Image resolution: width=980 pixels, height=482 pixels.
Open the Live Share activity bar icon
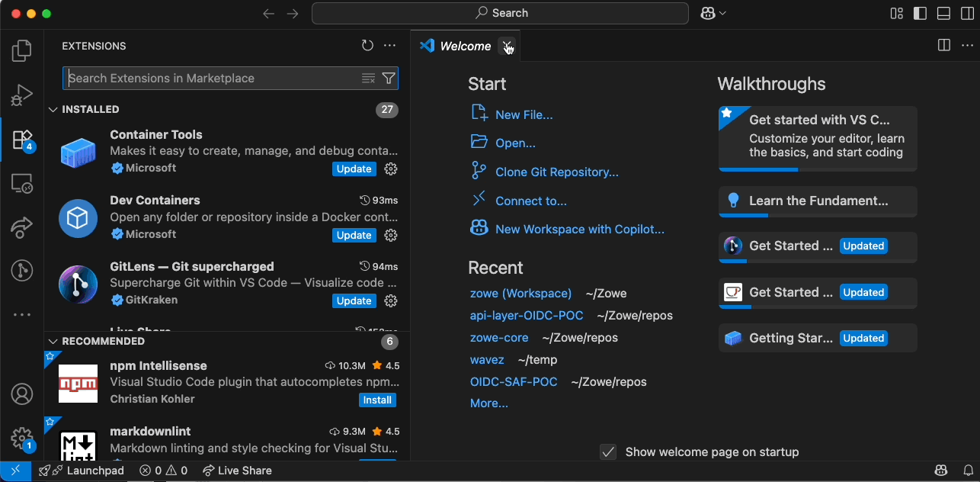[x=21, y=227]
